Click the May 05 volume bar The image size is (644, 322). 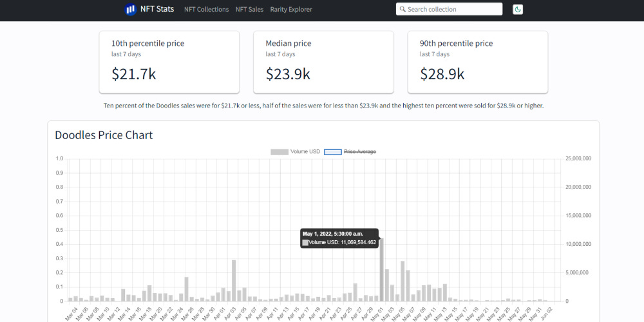[402, 281]
